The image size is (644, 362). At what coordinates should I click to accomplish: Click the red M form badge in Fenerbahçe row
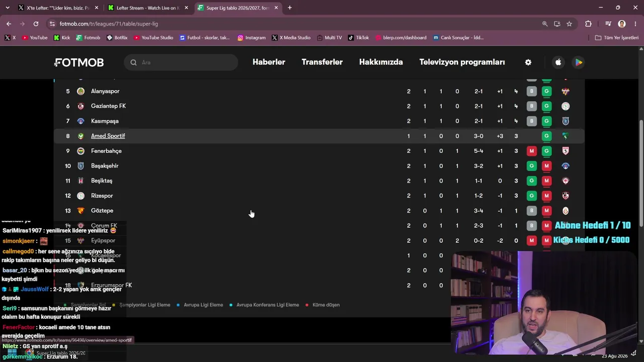pos(531,151)
